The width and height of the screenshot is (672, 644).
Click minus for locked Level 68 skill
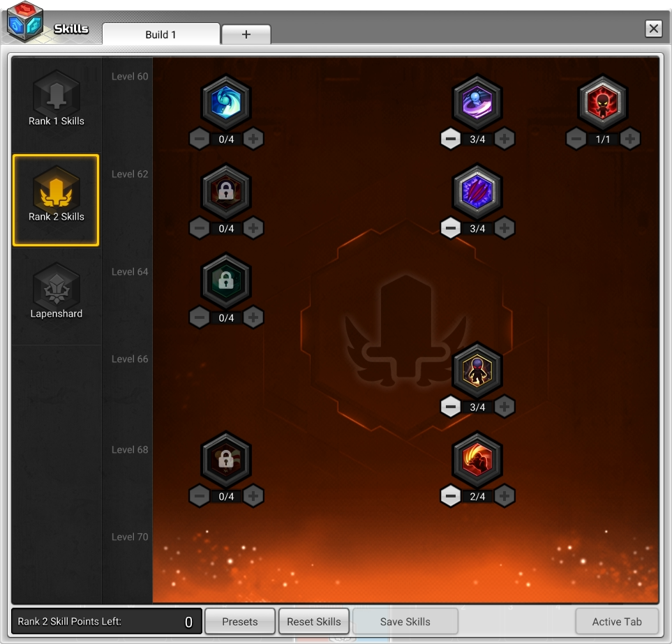click(x=200, y=496)
